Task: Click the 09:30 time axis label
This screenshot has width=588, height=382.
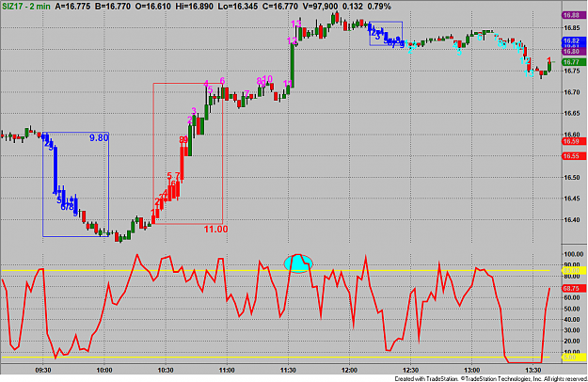Action: 43,371
